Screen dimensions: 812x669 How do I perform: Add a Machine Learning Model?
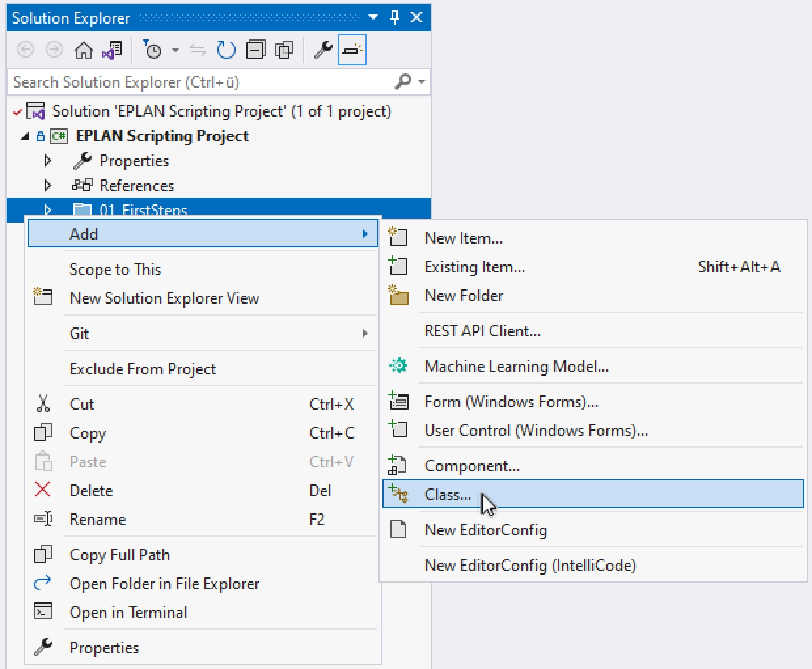593,366
